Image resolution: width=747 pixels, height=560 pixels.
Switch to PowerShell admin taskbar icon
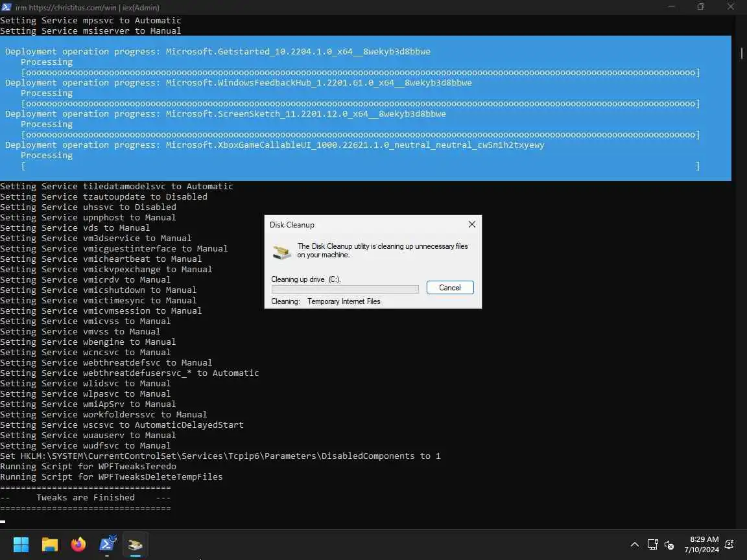coord(107,544)
